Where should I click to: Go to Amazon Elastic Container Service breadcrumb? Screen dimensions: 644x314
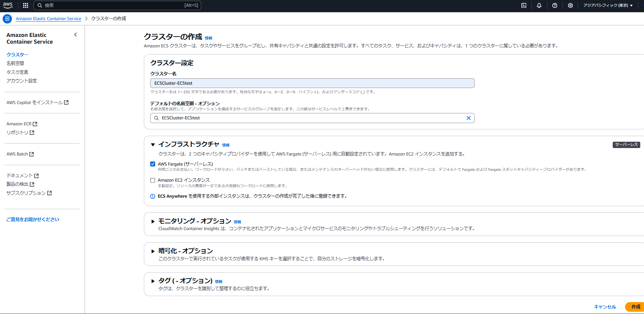point(48,19)
